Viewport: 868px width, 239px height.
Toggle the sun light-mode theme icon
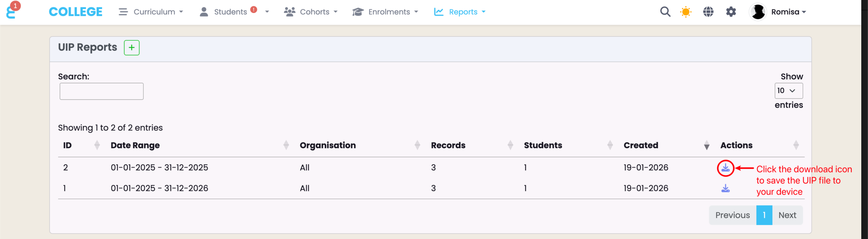click(686, 12)
